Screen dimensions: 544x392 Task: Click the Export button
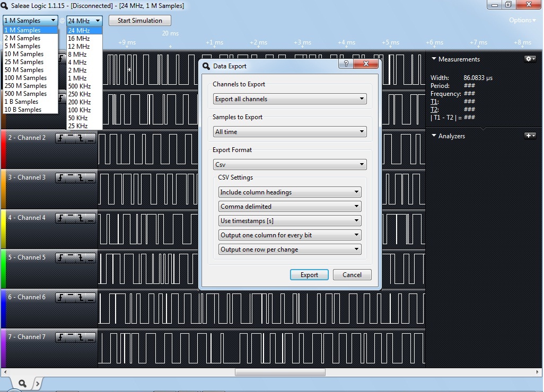[x=309, y=275]
